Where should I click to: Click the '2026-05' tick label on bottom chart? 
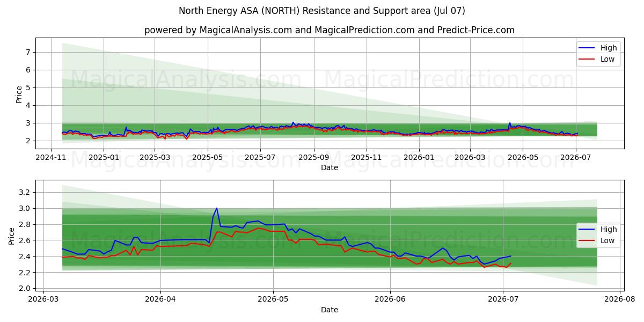coord(273,300)
